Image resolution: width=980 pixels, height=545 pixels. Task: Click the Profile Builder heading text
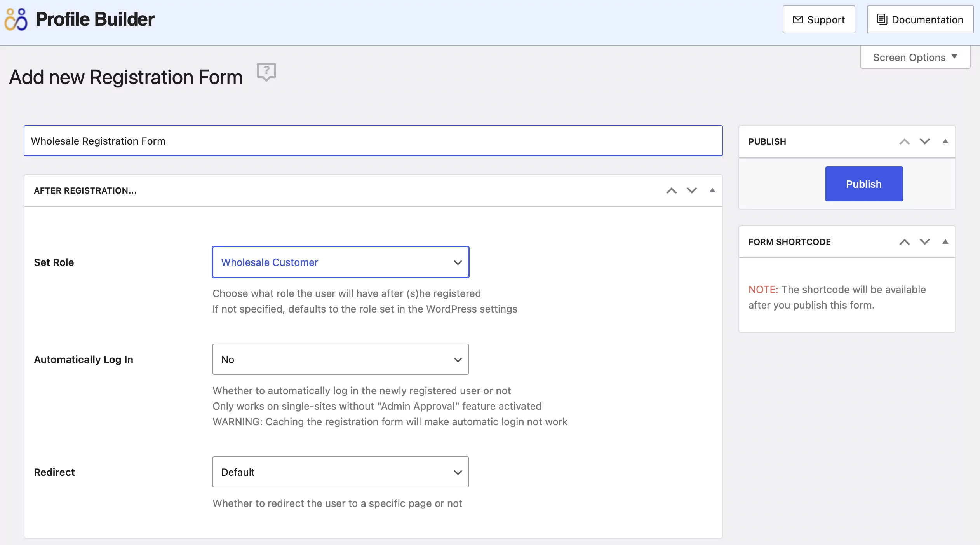pyautogui.click(x=95, y=19)
